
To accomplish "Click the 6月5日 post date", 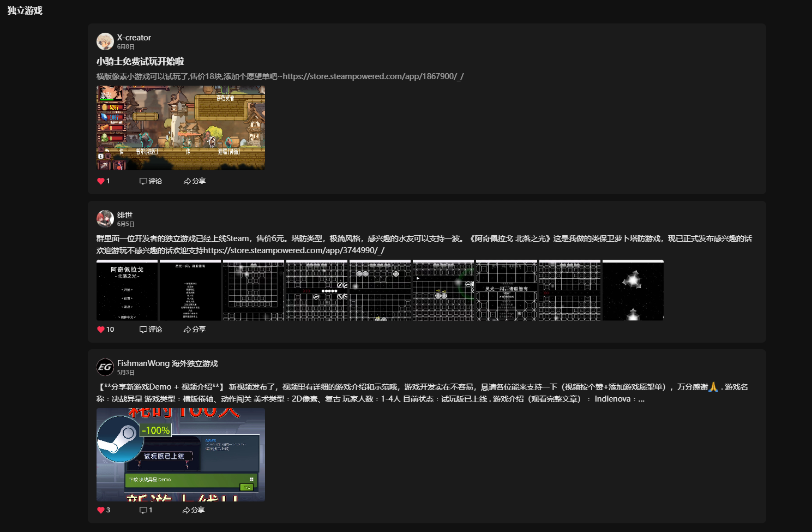I will (126, 224).
